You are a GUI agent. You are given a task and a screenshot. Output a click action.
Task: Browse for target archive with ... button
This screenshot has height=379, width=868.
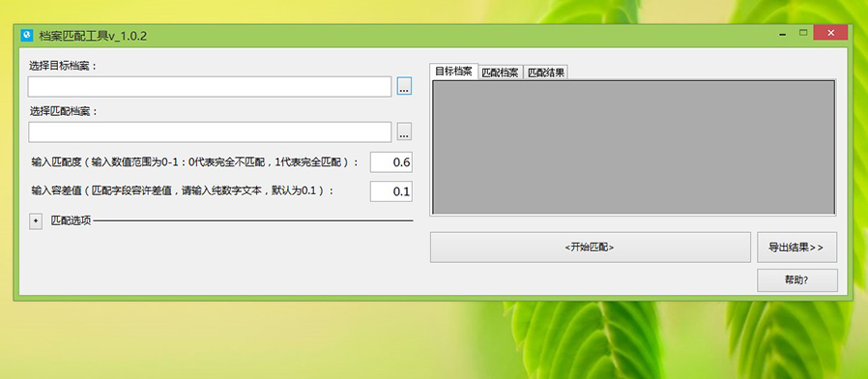coord(404,86)
